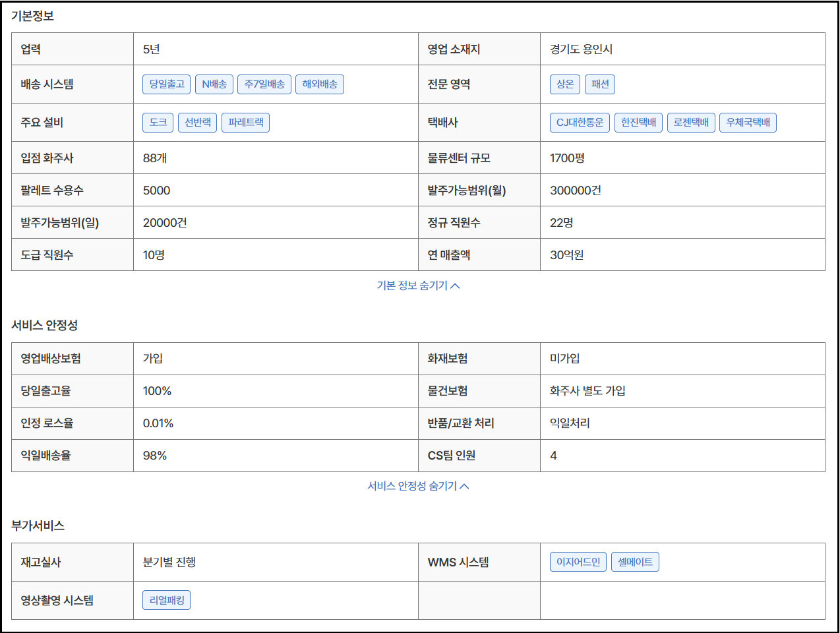Viewport: 840px width, 633px height.
Task: Click the 당일출고율 row label
Action: click(45, 391)
